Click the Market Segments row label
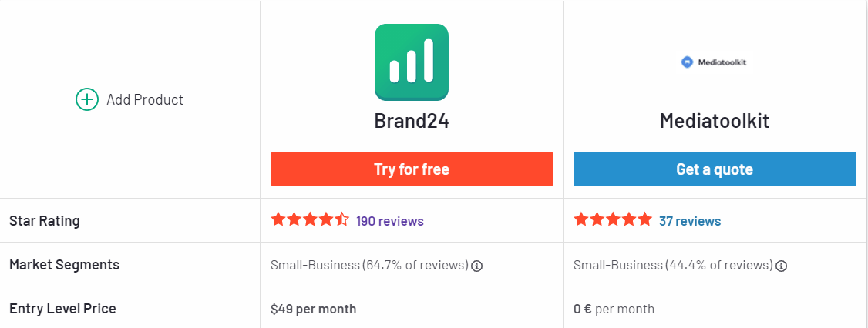 pyautogui.click(x=65, y=265)
